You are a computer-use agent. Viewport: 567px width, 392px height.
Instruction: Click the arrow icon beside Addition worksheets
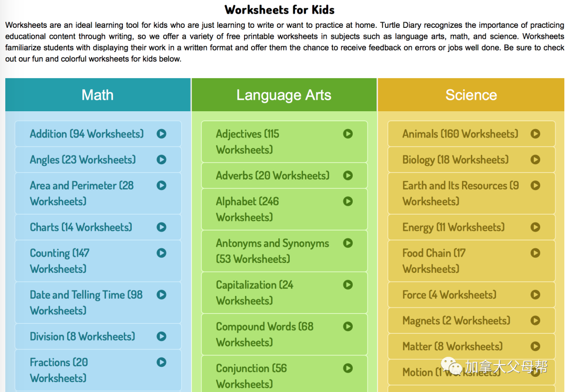point(161,134)
